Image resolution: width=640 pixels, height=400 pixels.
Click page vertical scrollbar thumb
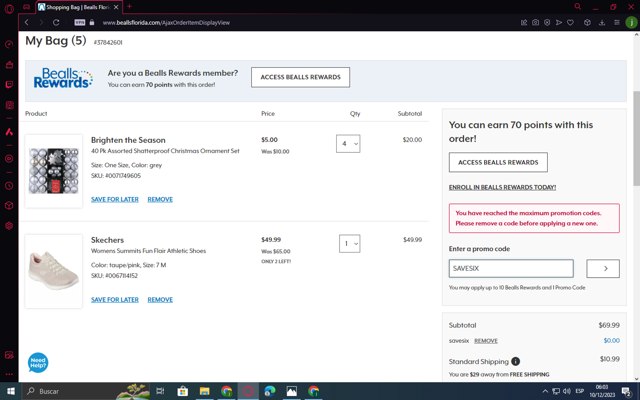(x=636, y=138)
